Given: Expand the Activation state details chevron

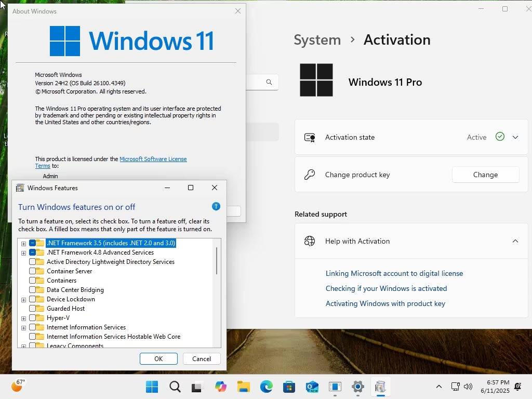Looking at the screenshot, I should [515, 137].
